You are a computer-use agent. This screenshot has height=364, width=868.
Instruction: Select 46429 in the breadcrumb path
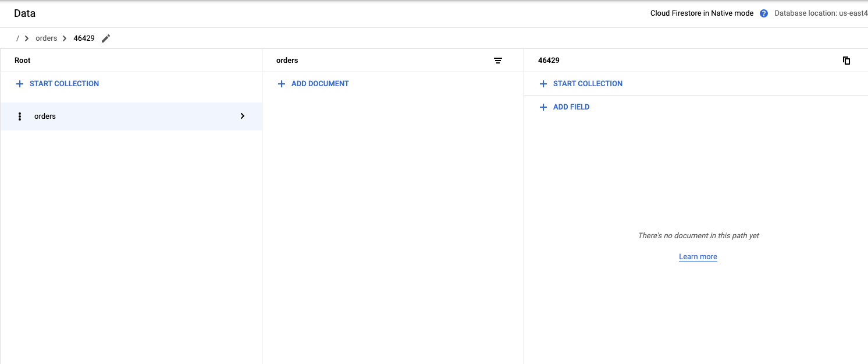click(x=84, y=38)
